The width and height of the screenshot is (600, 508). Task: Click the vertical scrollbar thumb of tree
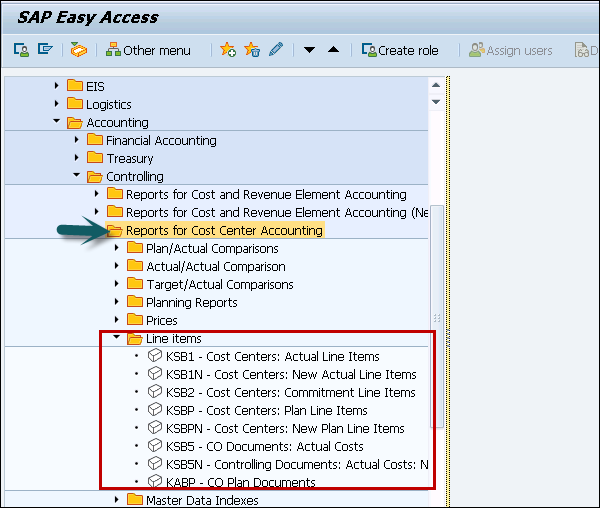point(437,316)
